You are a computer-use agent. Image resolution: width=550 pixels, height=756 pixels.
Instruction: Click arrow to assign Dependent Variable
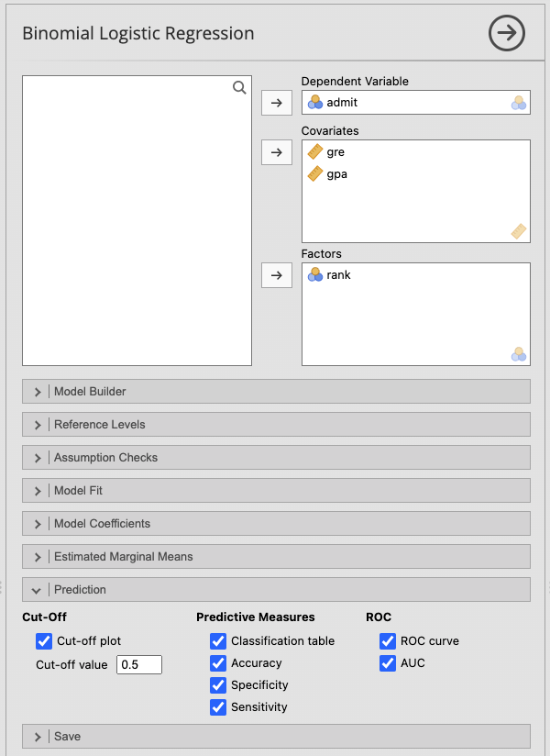277,103
